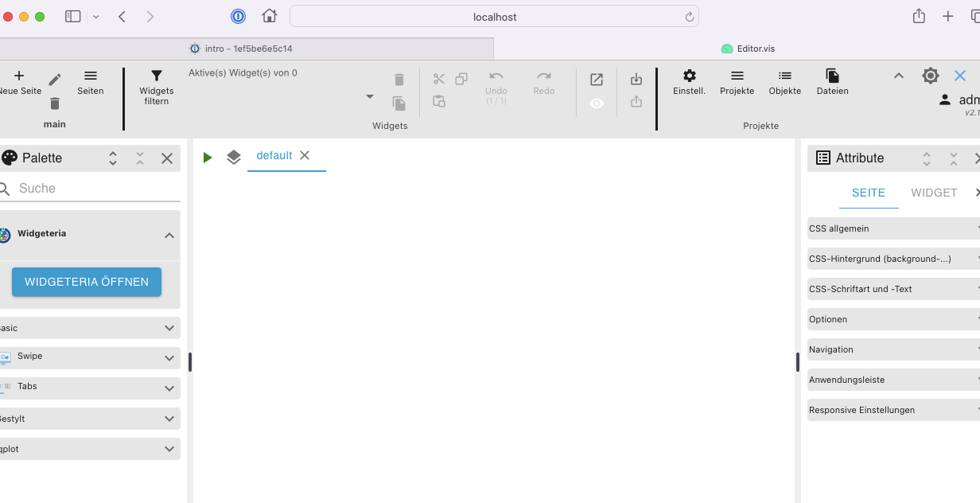Edit the page with the pencil icon
Image resolution: width=980 pixels, height=503 pixels.
point(55,80)
